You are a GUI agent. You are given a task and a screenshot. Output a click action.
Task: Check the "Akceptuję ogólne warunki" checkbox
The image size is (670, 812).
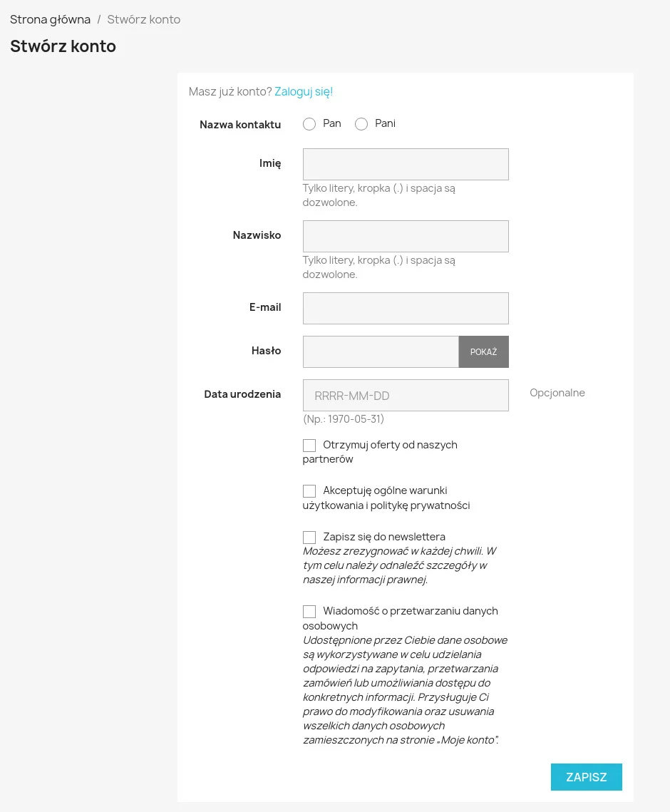point(309,490)
